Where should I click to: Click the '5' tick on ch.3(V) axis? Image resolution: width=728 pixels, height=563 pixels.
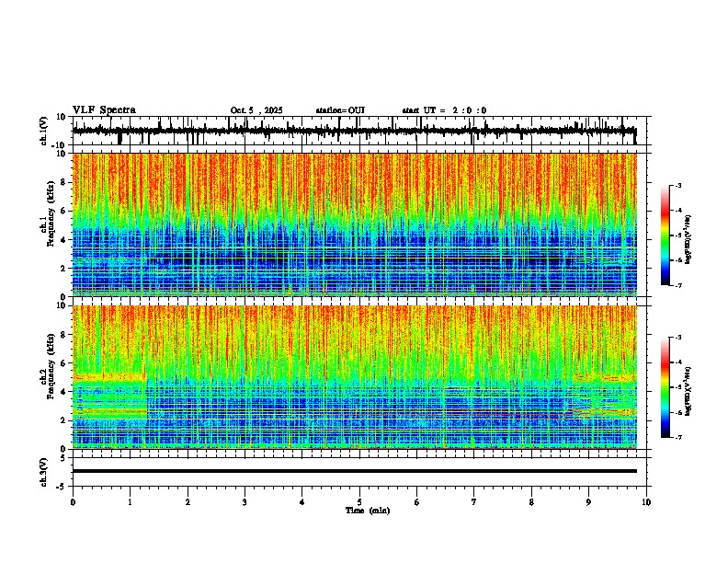pos(63,458)
